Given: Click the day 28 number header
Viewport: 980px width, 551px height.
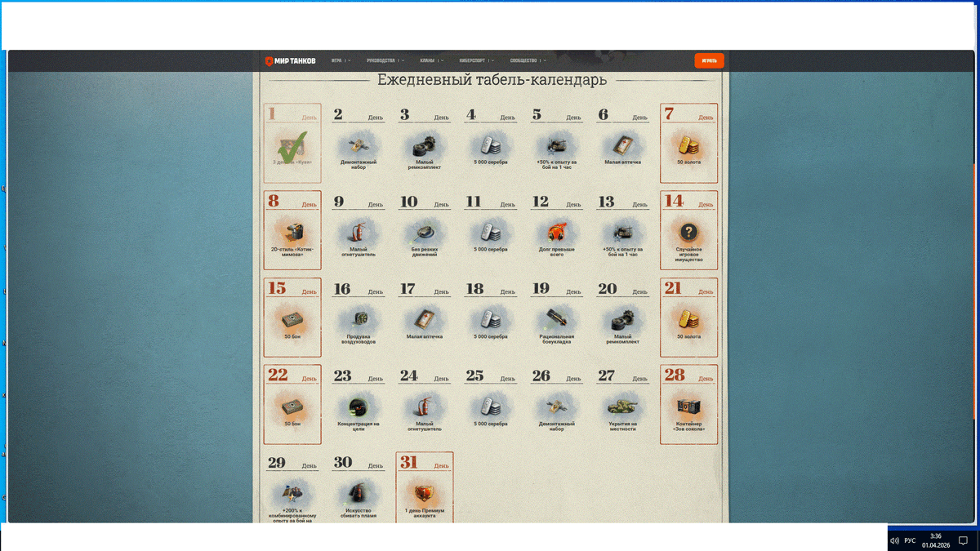Looking at the screenshot, I should pos(675,375).
